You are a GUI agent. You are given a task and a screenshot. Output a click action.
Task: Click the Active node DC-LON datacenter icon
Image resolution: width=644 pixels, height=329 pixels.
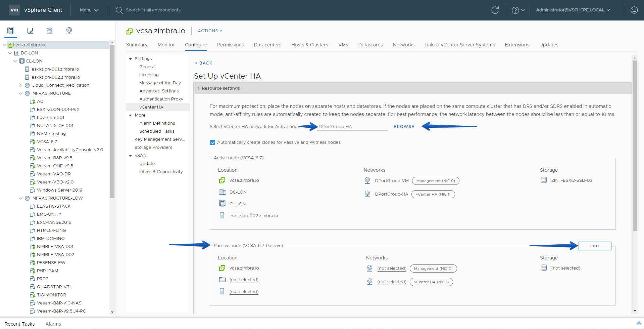[x=222, y=192]
